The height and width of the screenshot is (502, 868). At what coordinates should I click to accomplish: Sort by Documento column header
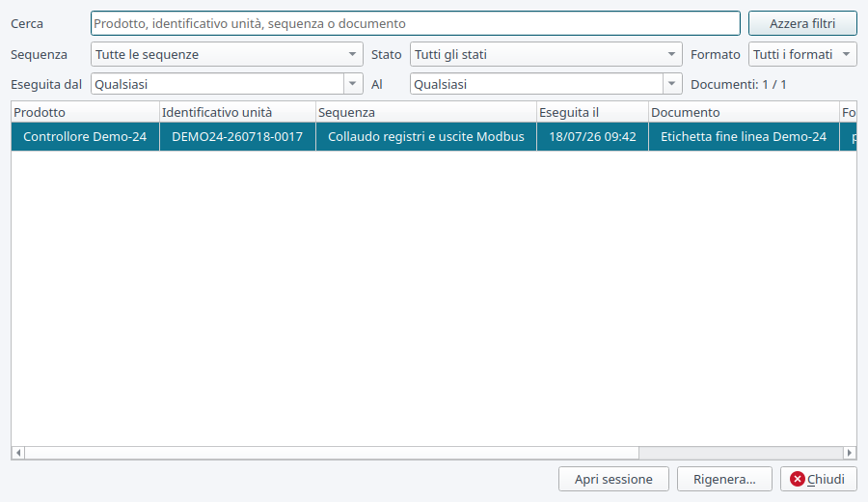tap(744, 112)
